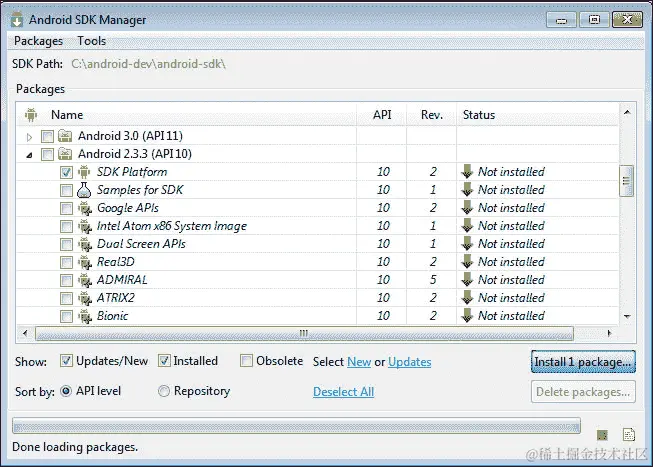Screen dimensions: 653x467
Task: Check the ATRIX2 checkbox
Action: click(x=66, y=298)
